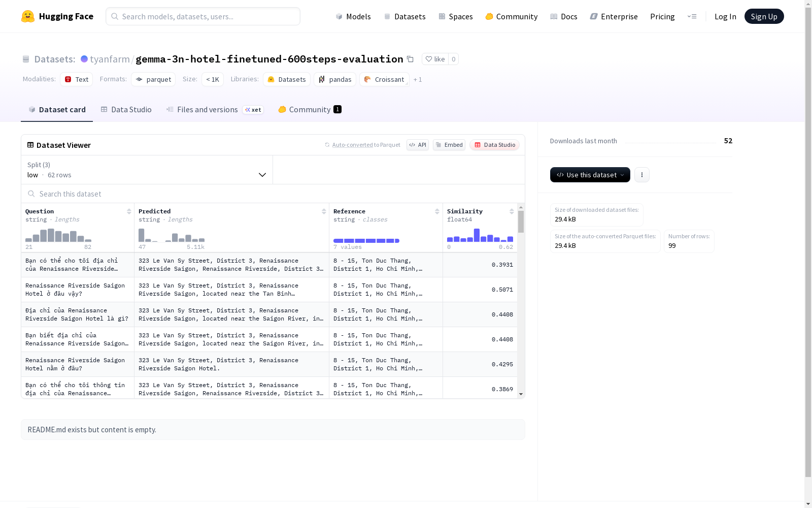Sort the Similarity column

point(512,211)
